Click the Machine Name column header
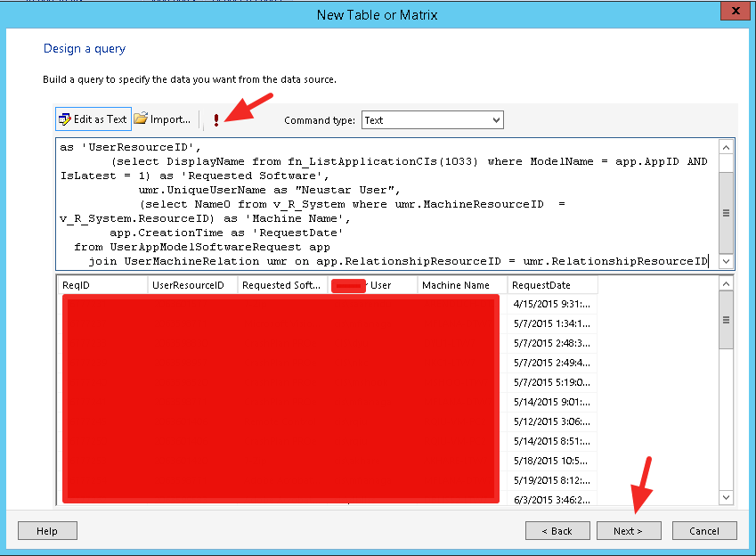756x556 pixels. tap(462, 285)
